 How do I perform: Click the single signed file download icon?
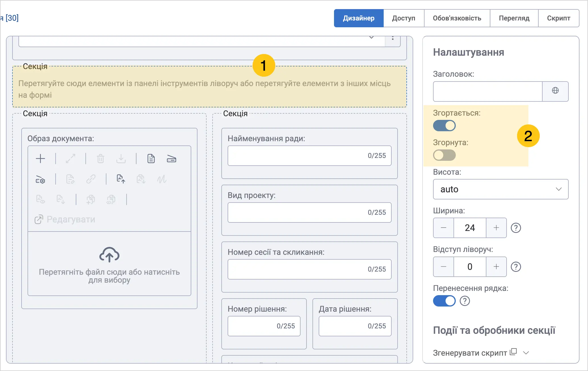[61, 199]
